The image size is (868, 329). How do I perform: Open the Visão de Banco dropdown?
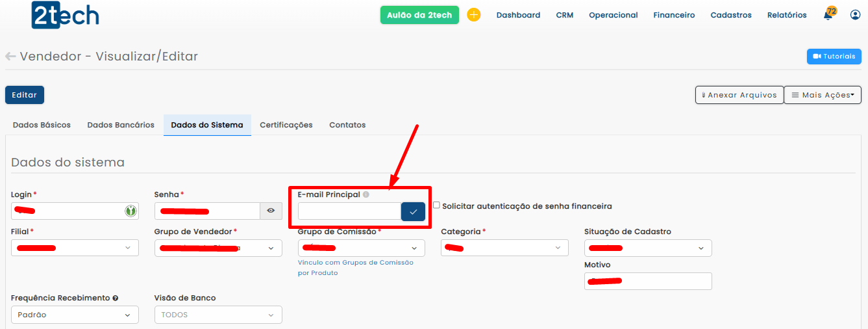click(218, 315)
